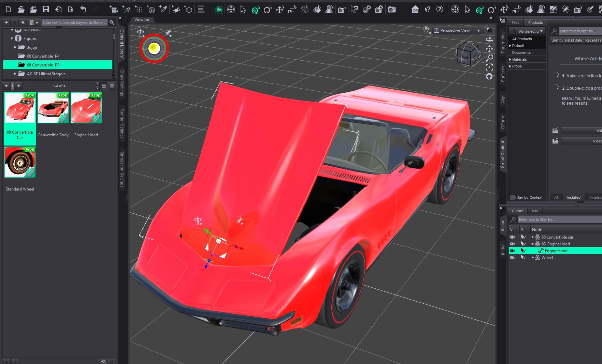This screenshot has height=364, width=602.
Task: Toggle visibility of the Wheel node
Action: [x=512, y=258]
